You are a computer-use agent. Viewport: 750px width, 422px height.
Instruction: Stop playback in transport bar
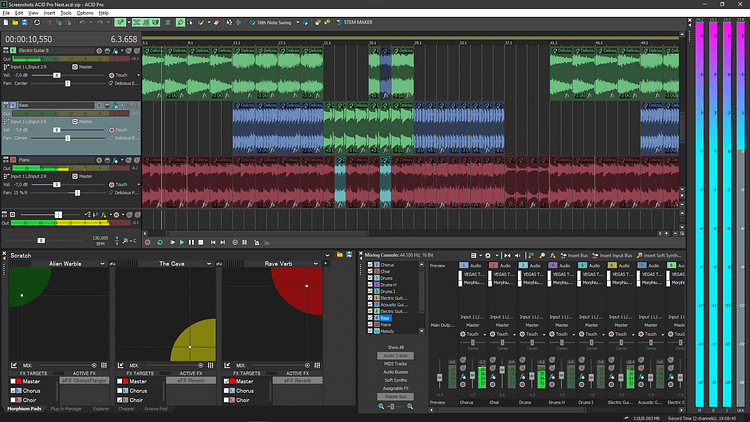201,243
